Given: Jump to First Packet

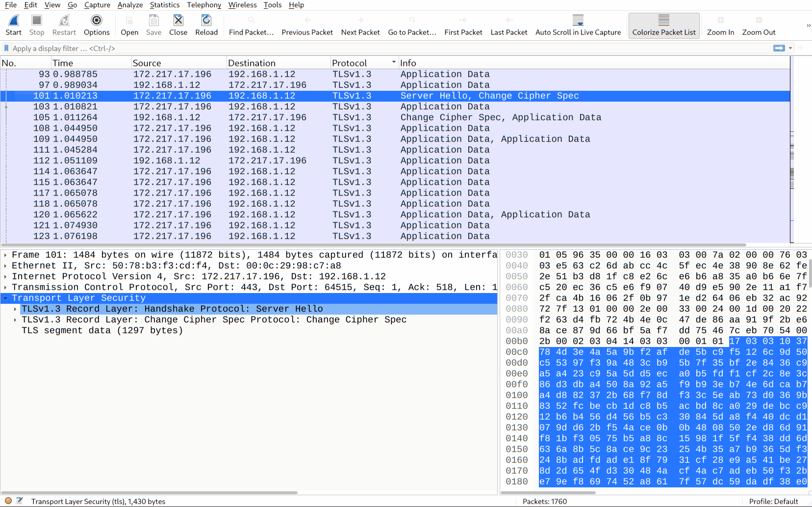Looking at the screenshot, I should [463, 25].
